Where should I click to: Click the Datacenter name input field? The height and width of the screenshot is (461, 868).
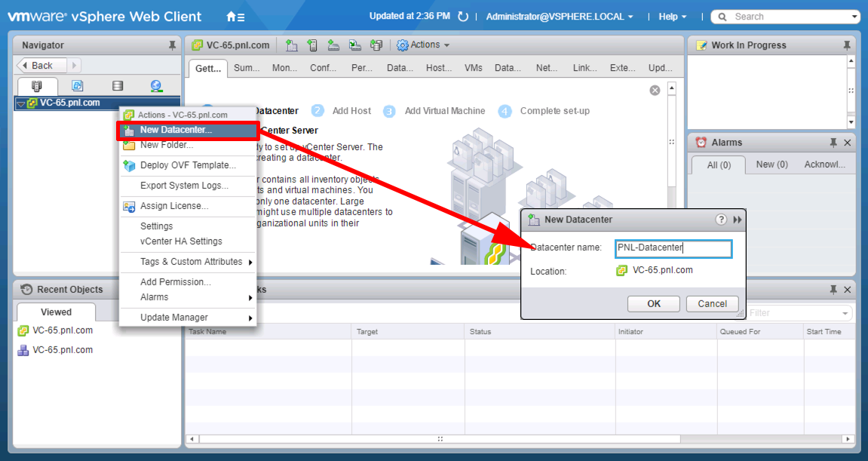673,248
